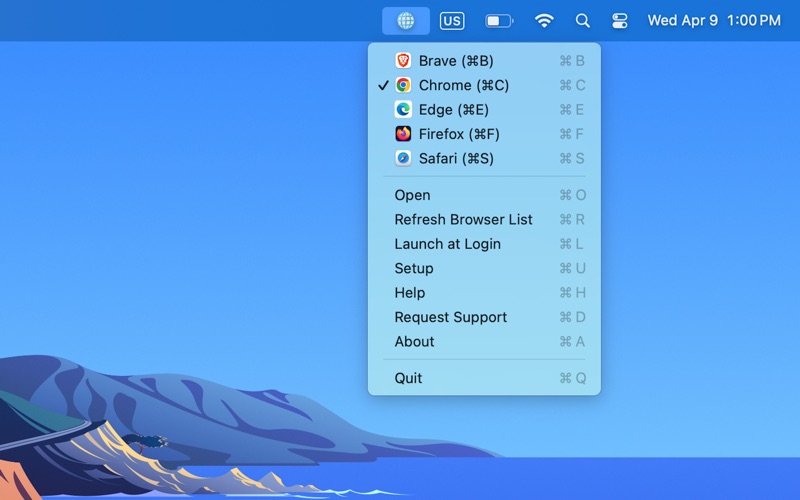The height and width of the screenshot is (500, 800).
Task: Expand the battery status menu
Action: tap(499, 20)
